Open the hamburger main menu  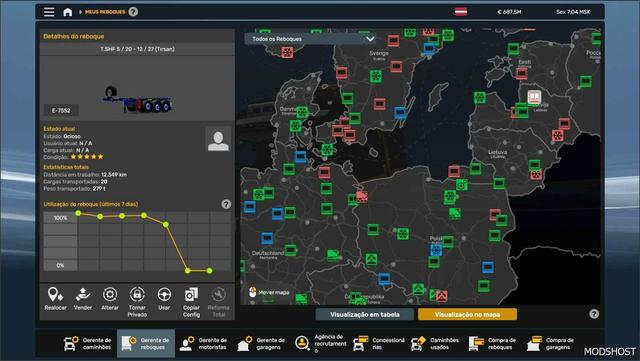click(x=49, y=12)
